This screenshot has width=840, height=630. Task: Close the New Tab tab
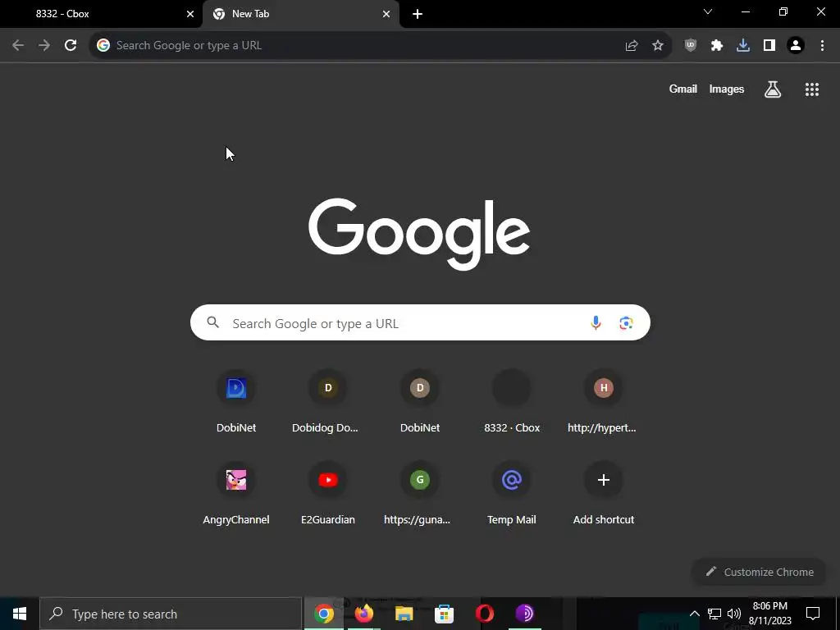tap(386, 14)
